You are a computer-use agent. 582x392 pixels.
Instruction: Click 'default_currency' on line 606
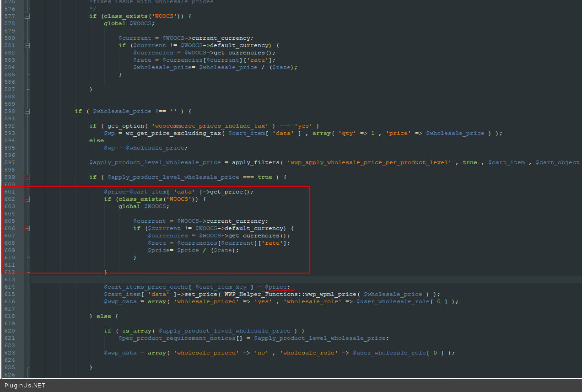(254, 228)
